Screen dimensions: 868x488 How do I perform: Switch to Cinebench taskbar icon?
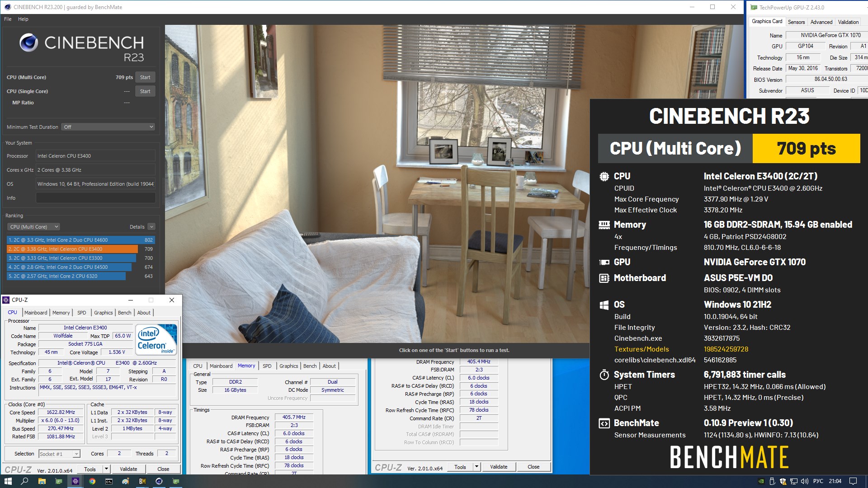[x=159, y=481]
